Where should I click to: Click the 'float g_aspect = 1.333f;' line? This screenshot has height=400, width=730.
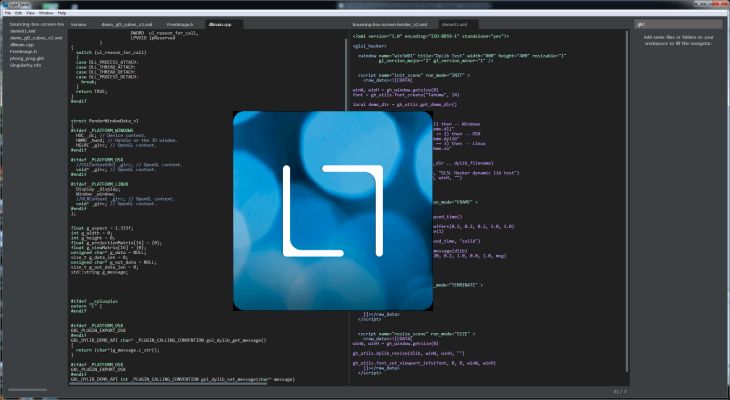(102, 228)
